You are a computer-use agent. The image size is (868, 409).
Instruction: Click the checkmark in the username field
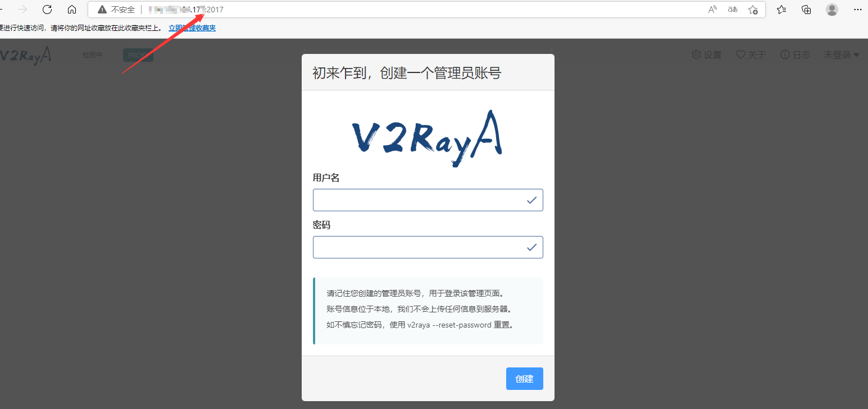[x=531, y=199]
